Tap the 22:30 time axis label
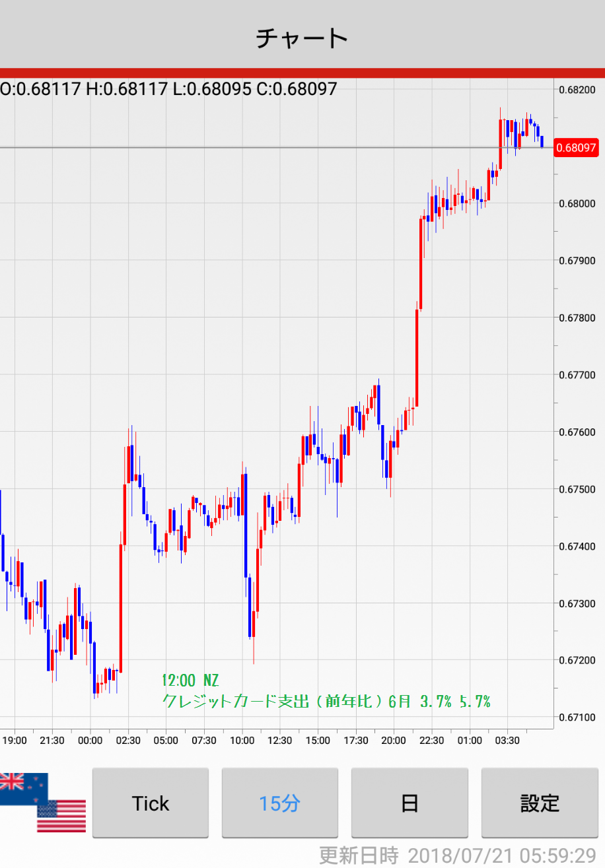 432,741
